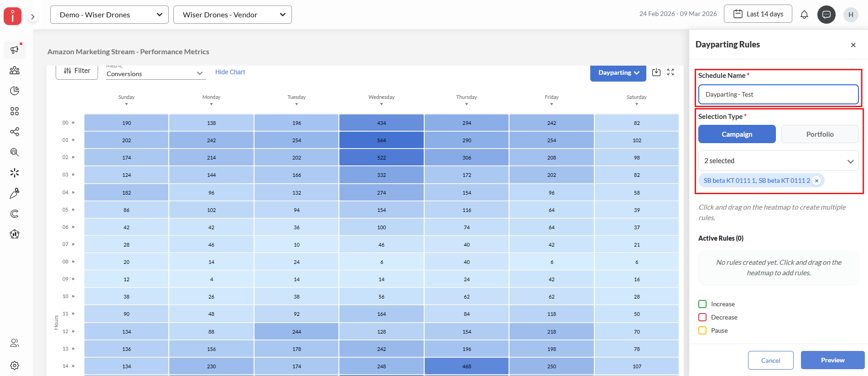Click the megaphone campaigns sidebar icon
This screenshot has width=868, height=376.
(x=15, y=50)
